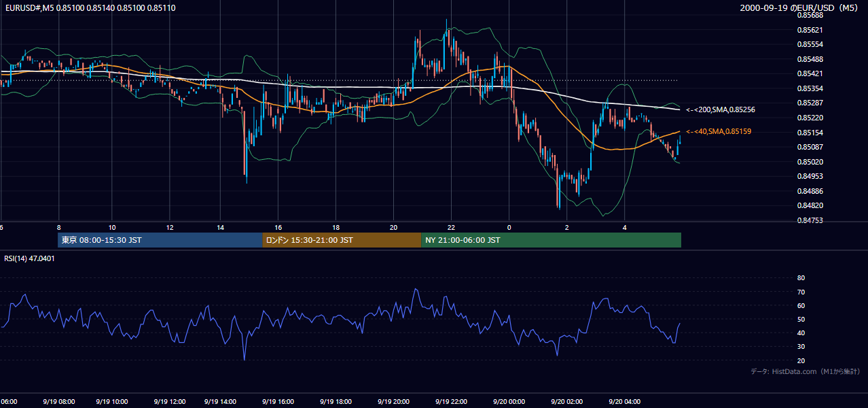This screenshot has width=868, height=408.
Task: Click price axis label 0.85688
Action: pos(810,15)
